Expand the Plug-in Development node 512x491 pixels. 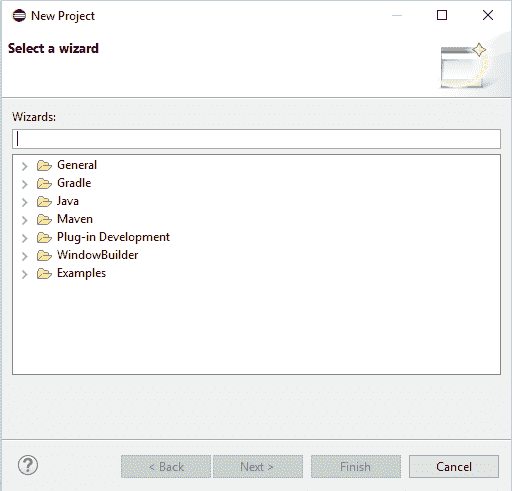25,238
